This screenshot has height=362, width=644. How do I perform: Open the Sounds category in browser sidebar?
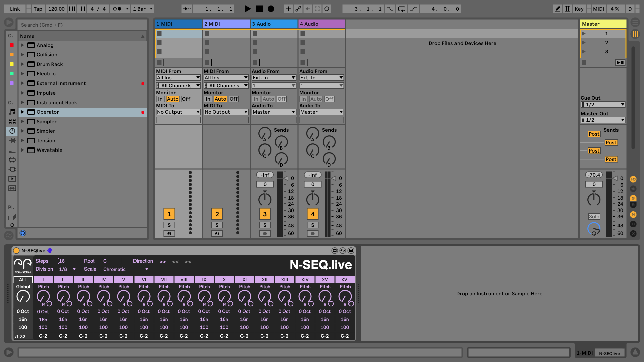coord(12,112)
